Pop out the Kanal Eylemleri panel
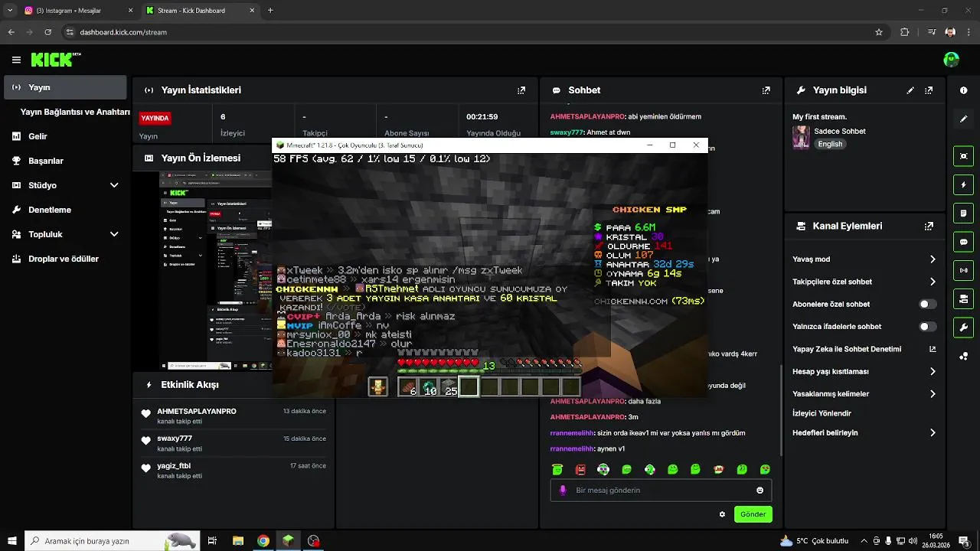This screenshot has width=980, height=551. click(929, 227)
